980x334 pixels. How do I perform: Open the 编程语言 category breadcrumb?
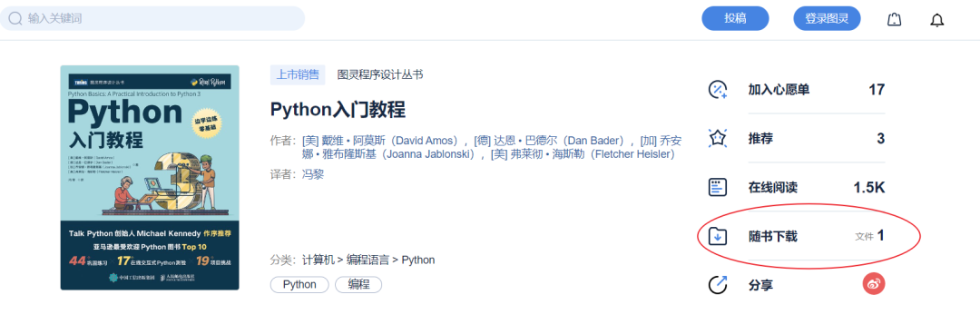coord(368,260)
